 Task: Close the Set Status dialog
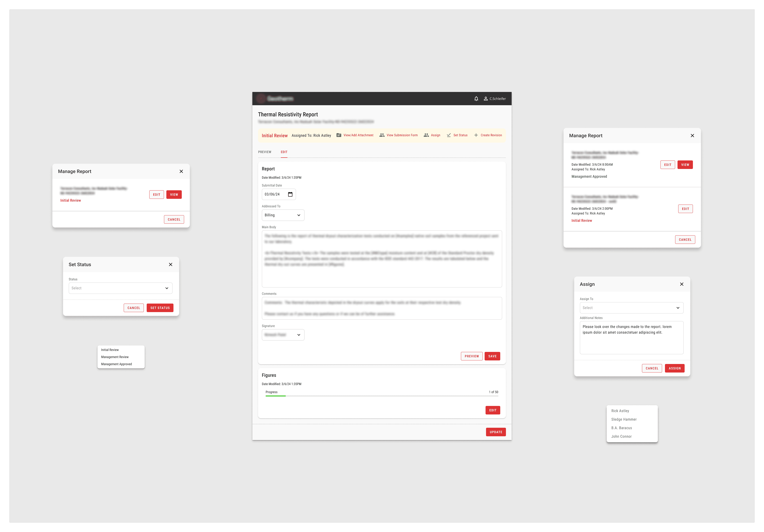click(170, 264)
